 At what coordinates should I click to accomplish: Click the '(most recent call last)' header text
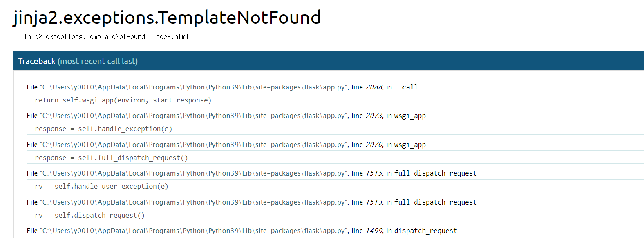[x=98, y=61]
